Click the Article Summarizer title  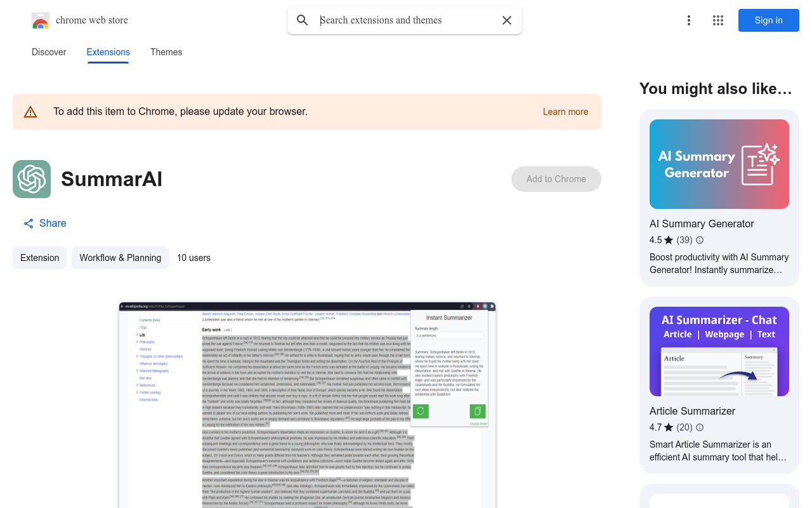click(692, 411)
